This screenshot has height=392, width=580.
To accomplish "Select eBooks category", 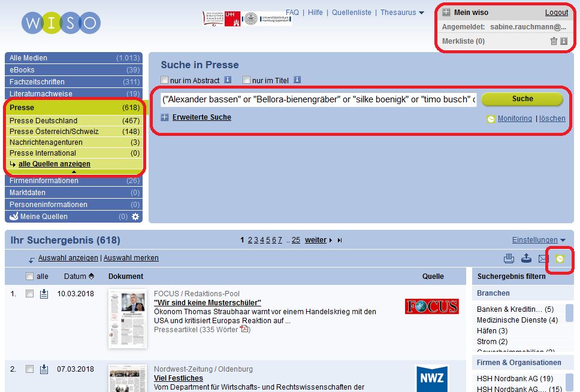I will click(x=74, y=70).
